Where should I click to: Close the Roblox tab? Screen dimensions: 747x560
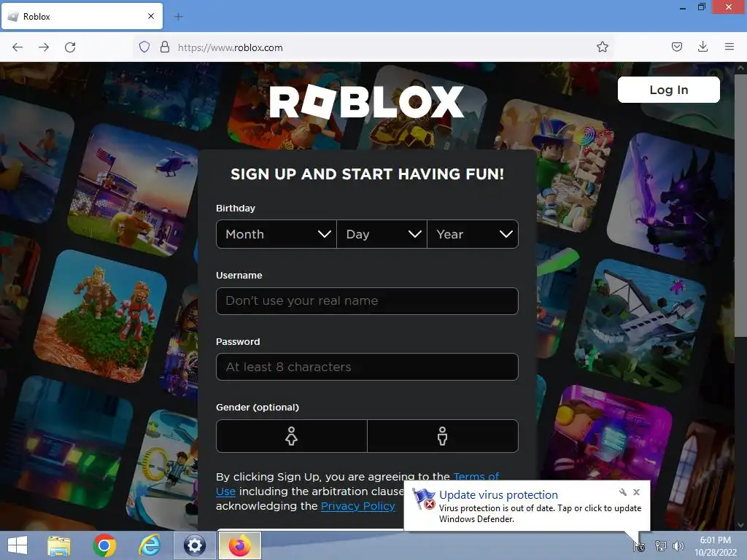pyautogui.click(x=151, y=16)
